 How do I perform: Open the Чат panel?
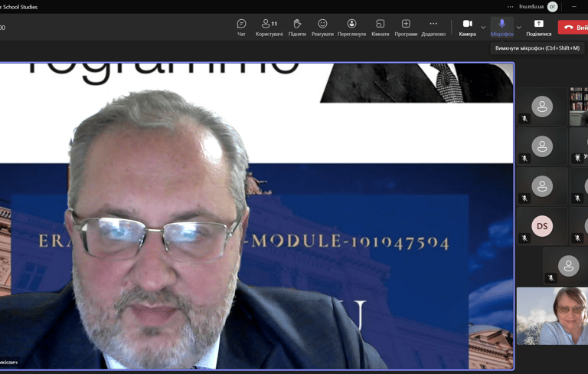pyautogui.click(x=241, y=28)
